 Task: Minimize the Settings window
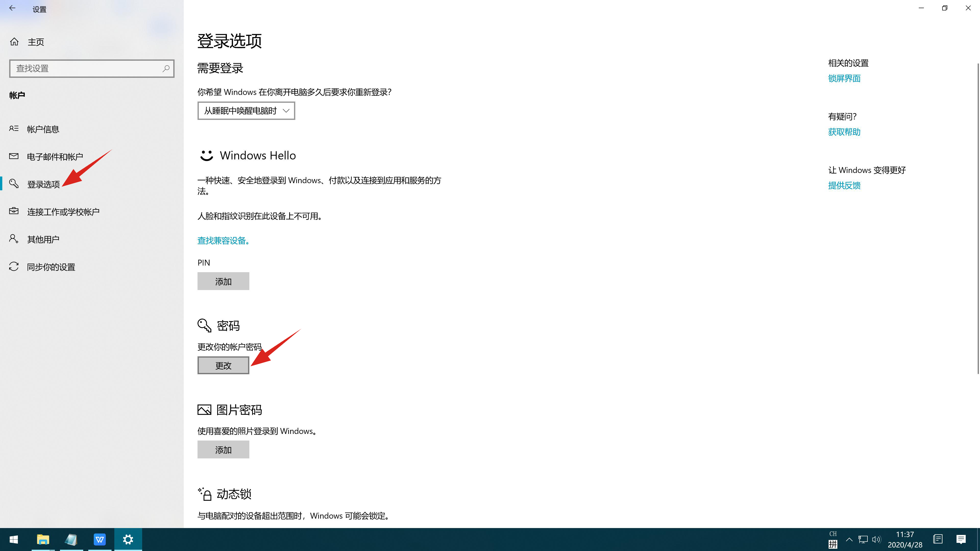click(921, 8)
